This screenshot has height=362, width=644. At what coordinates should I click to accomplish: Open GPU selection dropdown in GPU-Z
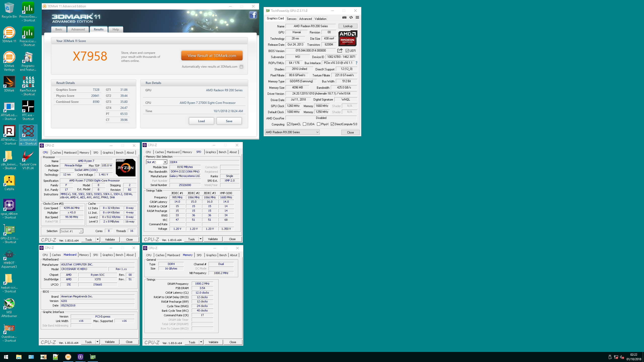pos(292,132)
